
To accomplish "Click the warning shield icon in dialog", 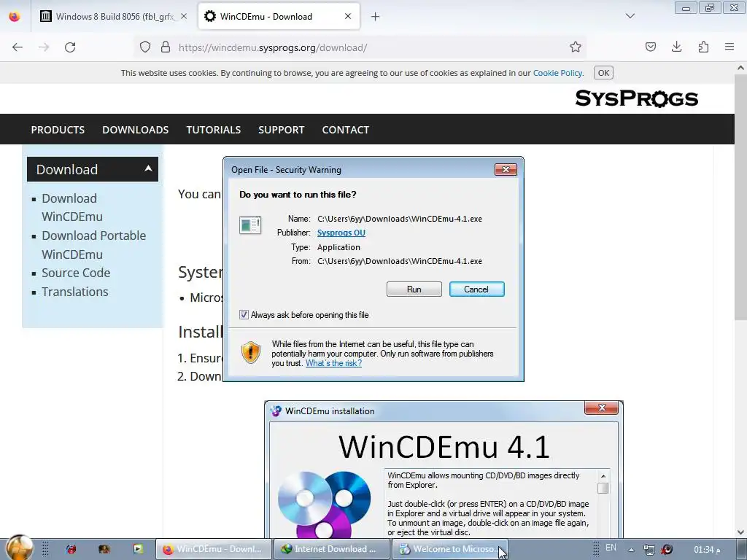I will pyautogui.click(x=251, y=353).
